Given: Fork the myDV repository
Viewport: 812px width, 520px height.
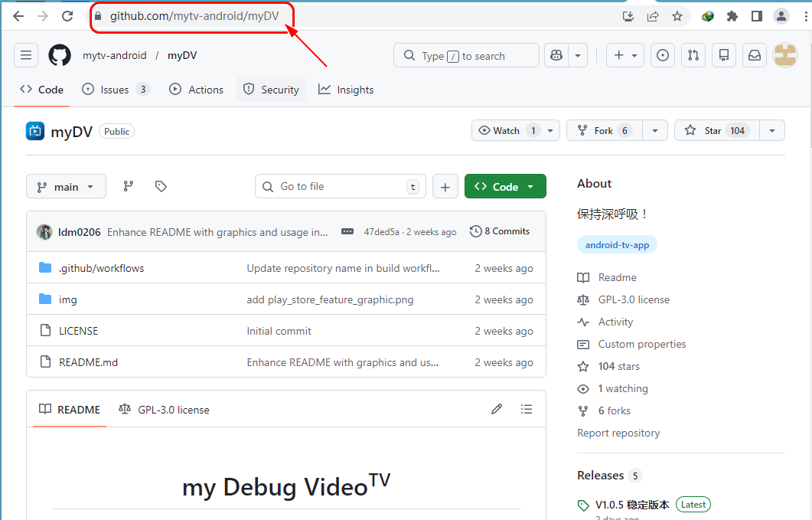Looking at the screenshot, I should tap(605, 131).
